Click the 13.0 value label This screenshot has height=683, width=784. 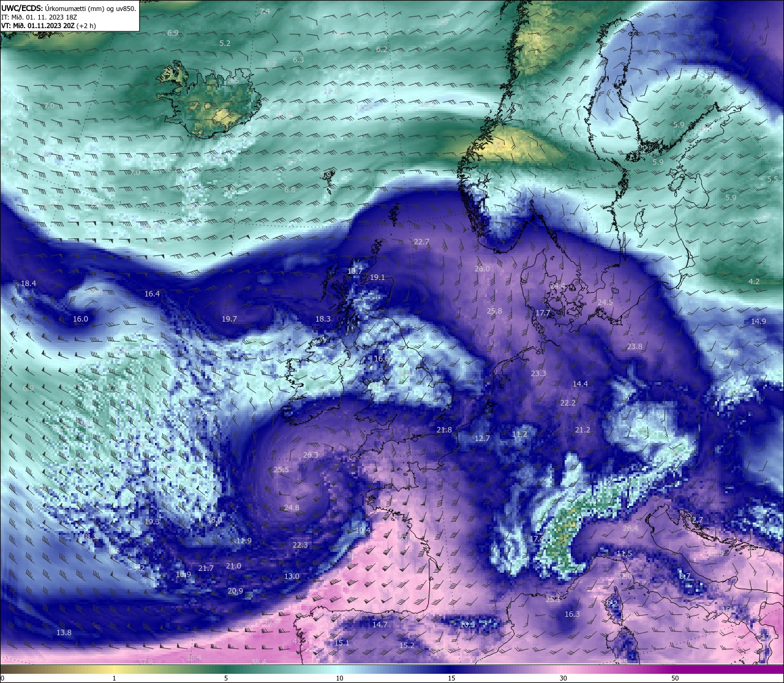point(292,576)
